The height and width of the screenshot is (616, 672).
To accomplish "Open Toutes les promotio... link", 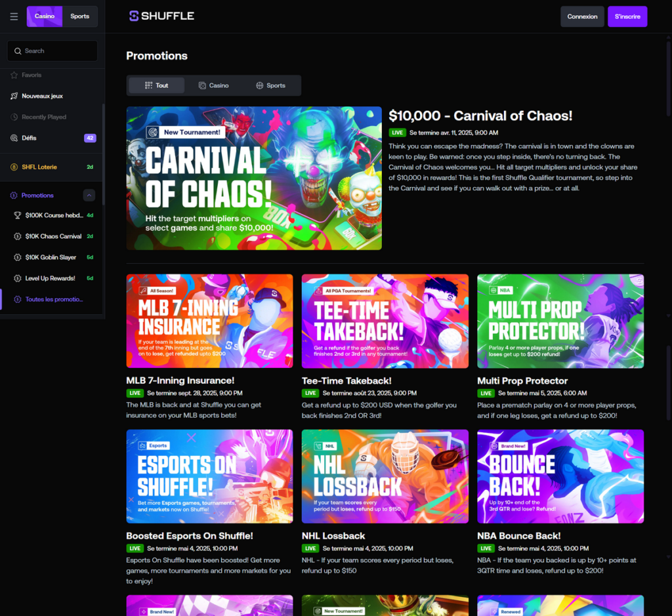I will point(54,299).
